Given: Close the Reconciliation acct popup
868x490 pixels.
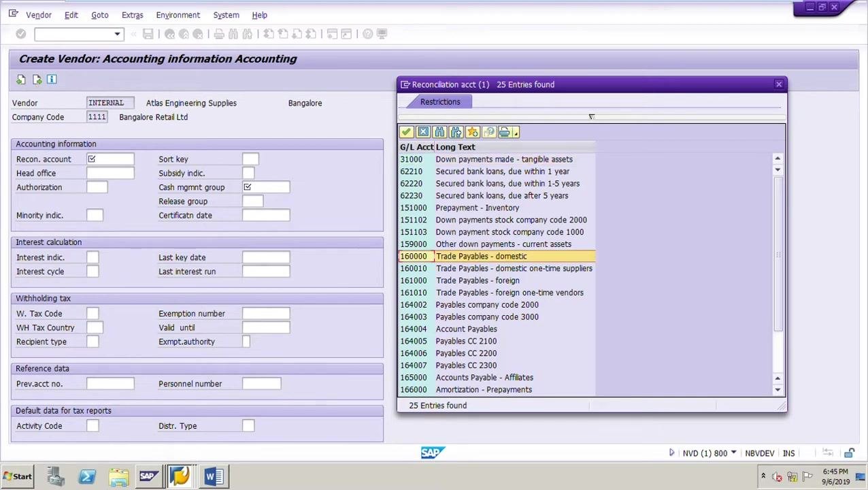Looking at the screenshot, I should coord(778,84).
